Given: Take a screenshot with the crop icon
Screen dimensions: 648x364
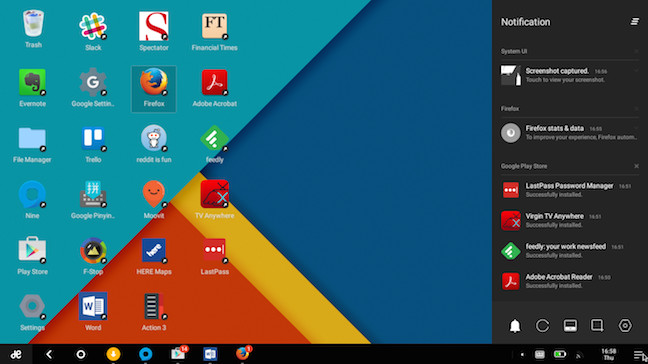Looking at the screenshot, I should point(597,326).
